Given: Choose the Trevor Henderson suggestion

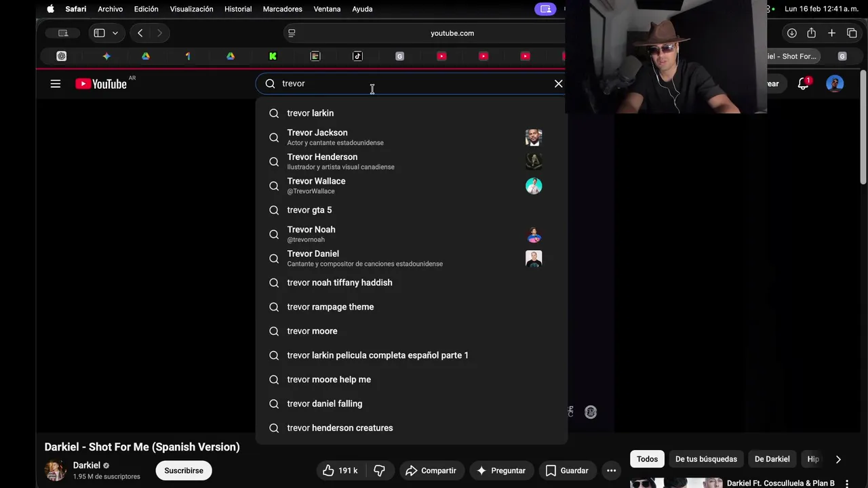Looking at the screenshot, I should [x=412, y=161].
